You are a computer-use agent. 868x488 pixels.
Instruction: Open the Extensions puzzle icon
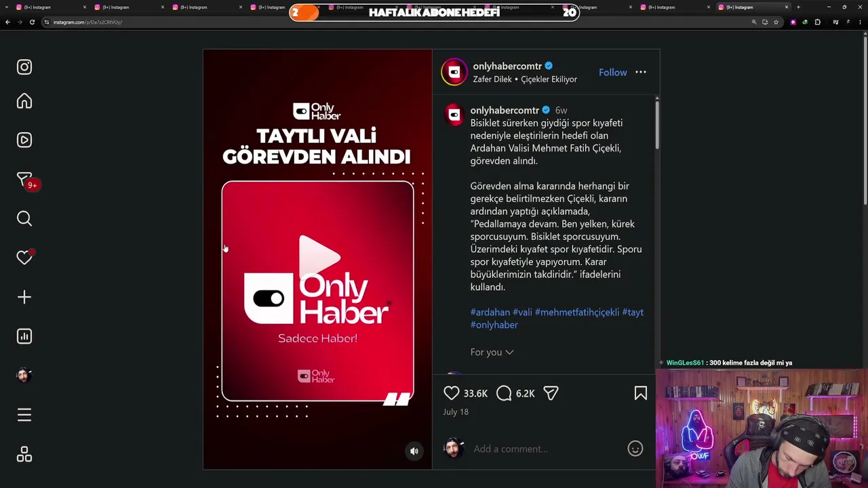[817, 22]
